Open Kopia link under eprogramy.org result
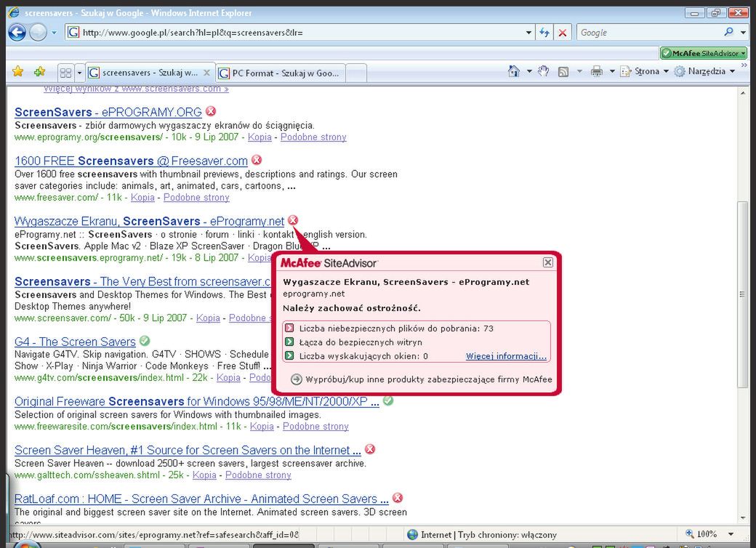 tap(260, 137)
